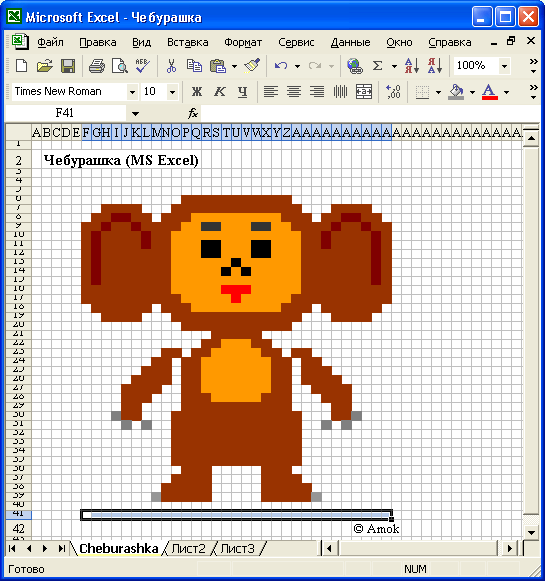Image resolution: width=545 pixels, height=581 pixels.
Task: Run the spelling check icon
Action: [143, 66]
